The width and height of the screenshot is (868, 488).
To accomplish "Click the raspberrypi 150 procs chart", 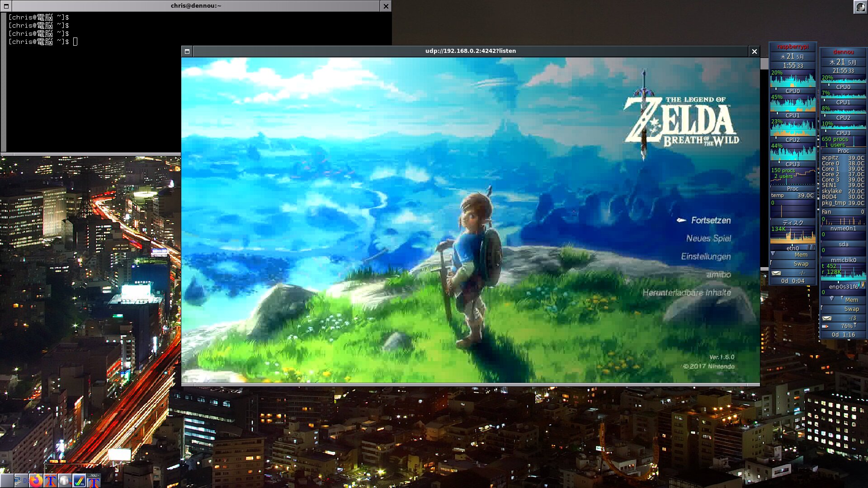I will click(793, 176).
